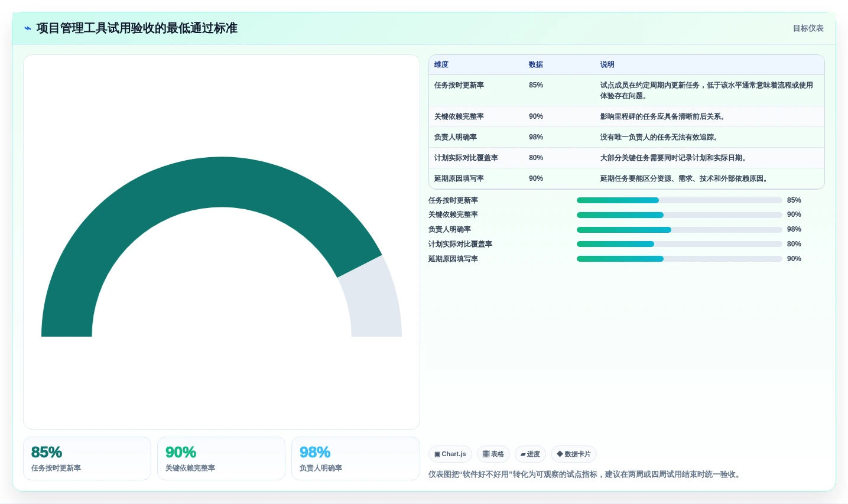The image size is (848, 504).
Task: Click the lightning icon beside the title
Action: coord(28,28)
